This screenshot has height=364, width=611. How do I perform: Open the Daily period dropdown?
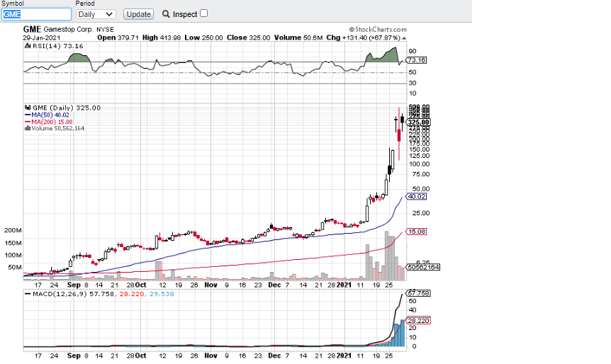click(96, 14)
